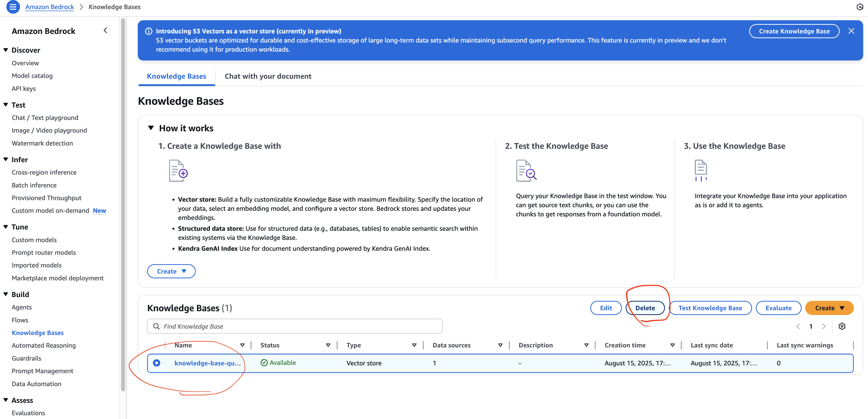Screen dimensions: 868x419
Task: Sort table by the Status column arrow
Action: [328, 345]
